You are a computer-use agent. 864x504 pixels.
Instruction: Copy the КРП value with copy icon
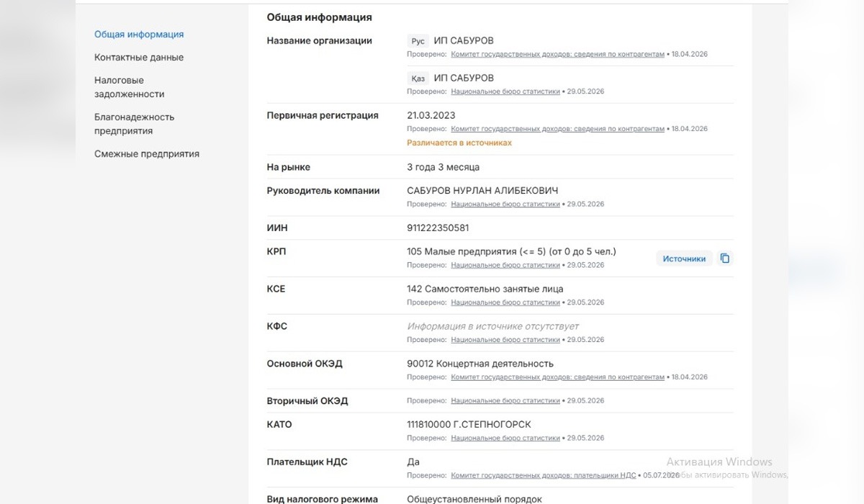coord(725,258)
